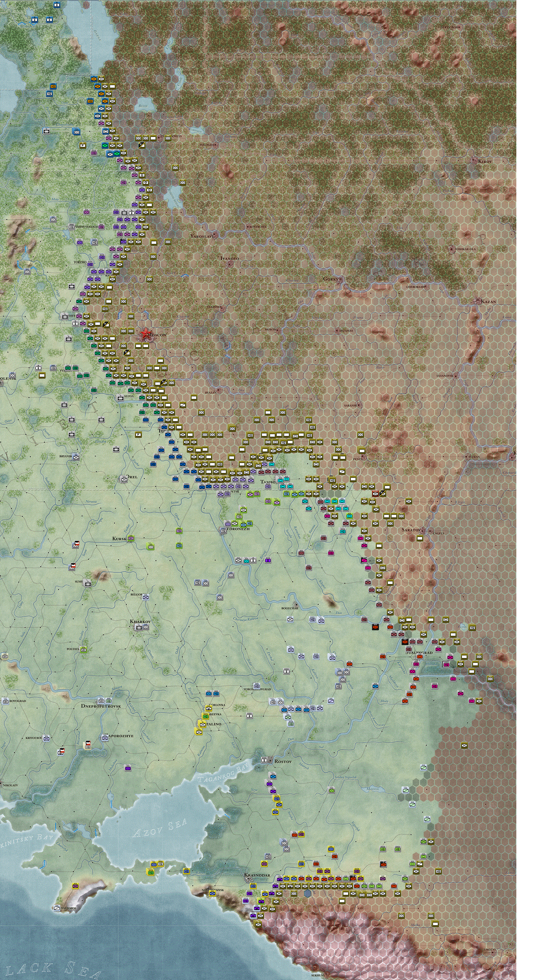Click the Kursk city label

pos(119,539)
